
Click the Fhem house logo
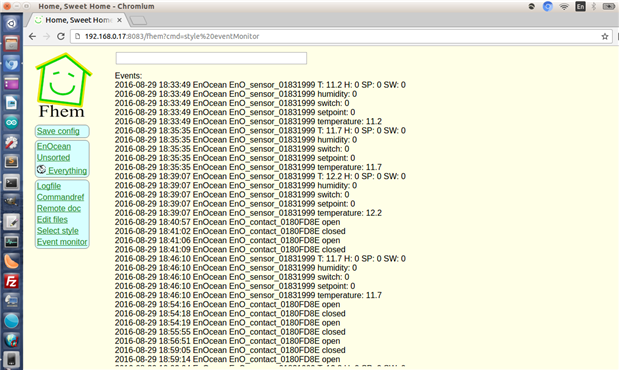(63, 85)
